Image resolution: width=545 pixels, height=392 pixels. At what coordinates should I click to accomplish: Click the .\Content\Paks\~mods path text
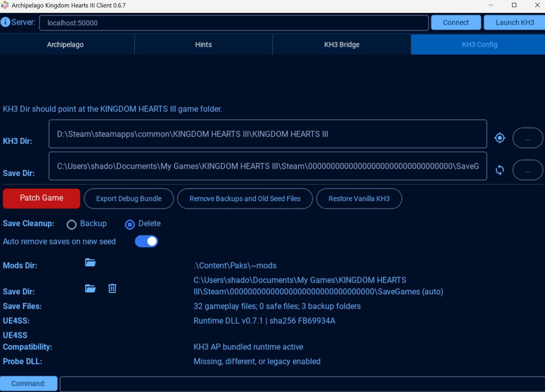[x=235, y=266]
